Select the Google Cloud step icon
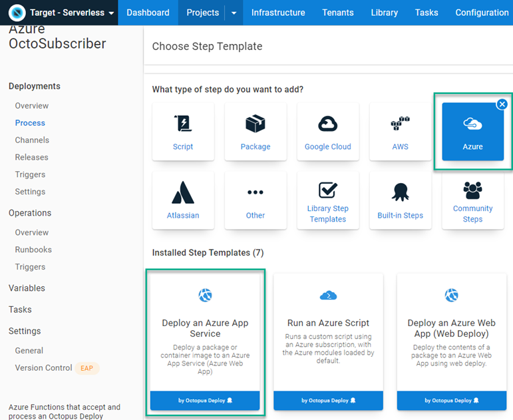 point(327,124)
